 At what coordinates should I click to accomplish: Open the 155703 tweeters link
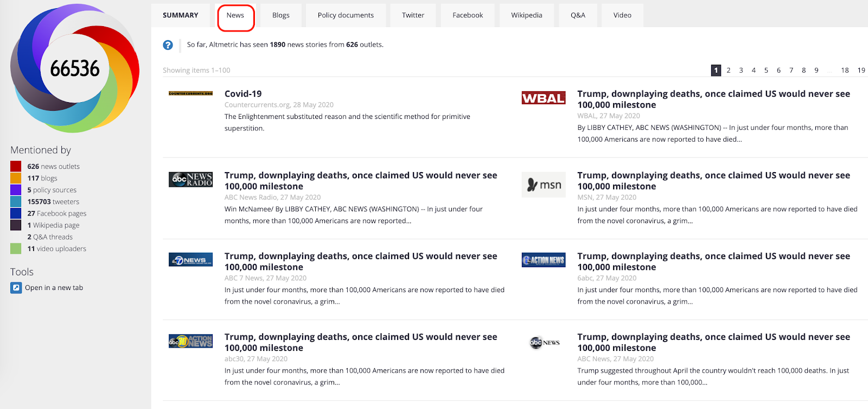53,202
